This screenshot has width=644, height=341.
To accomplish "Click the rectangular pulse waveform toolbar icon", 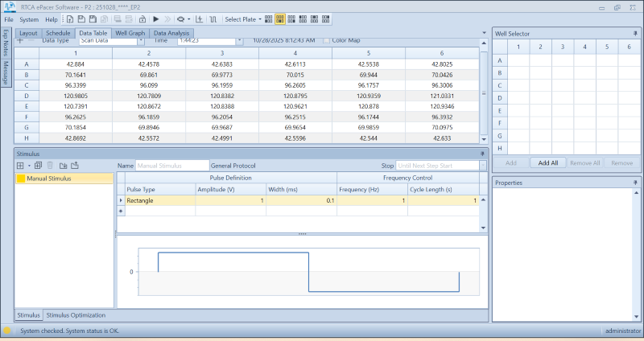I will click(x=213, y=18).
